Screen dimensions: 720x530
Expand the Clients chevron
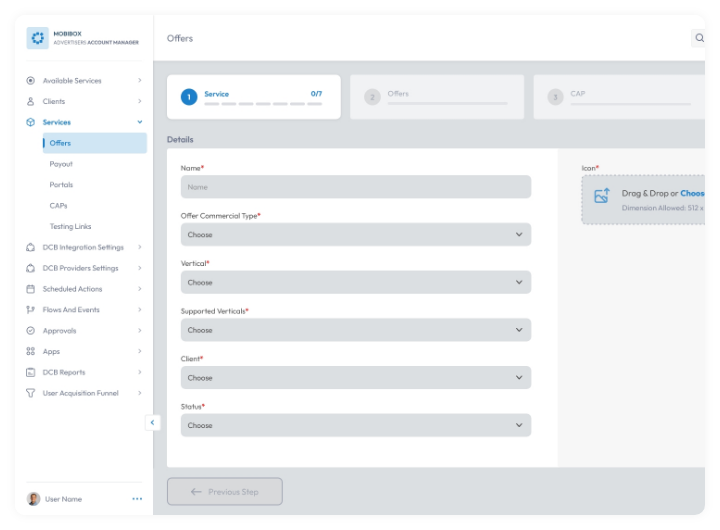tap(140, 101)
